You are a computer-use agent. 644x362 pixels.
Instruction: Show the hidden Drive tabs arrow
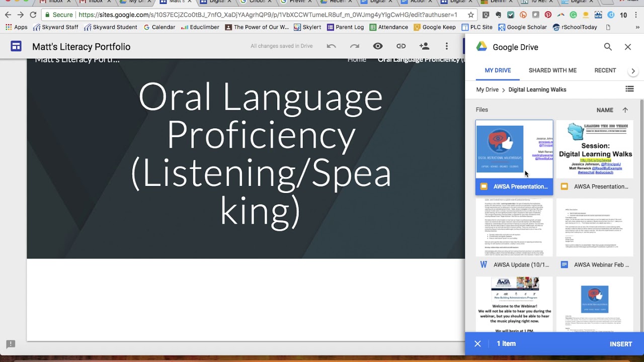(633, 71)
